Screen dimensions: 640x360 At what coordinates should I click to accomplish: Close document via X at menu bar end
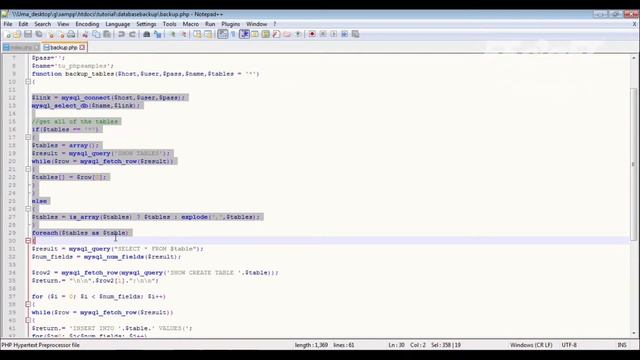(635, 24)
